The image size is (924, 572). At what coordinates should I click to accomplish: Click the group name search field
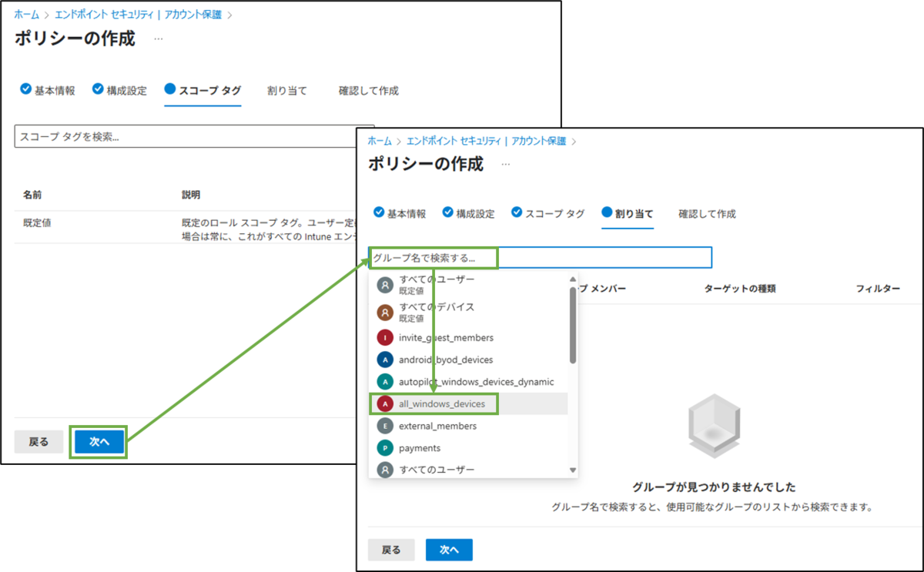[541, 257]
